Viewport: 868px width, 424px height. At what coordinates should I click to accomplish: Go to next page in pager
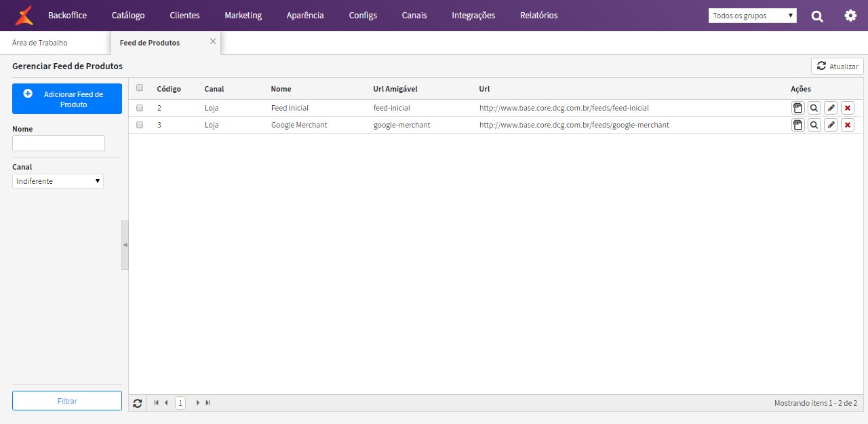click(x=198, y=403)
